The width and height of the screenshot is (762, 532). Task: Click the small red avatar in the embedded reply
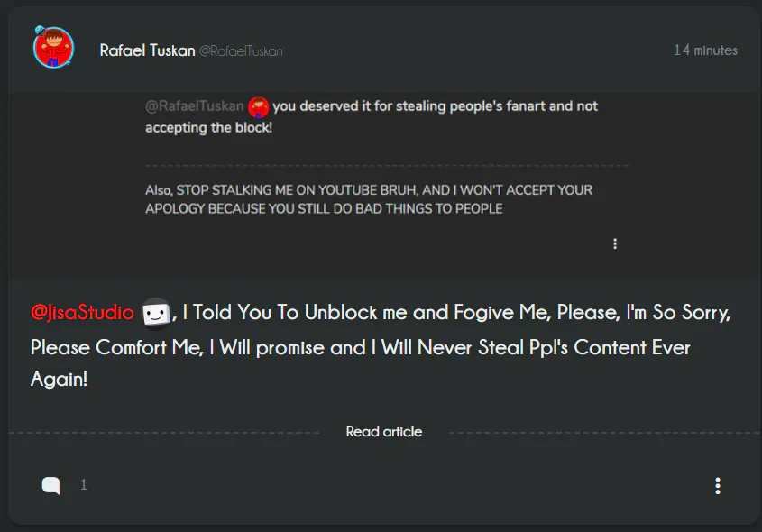[259, 107]
